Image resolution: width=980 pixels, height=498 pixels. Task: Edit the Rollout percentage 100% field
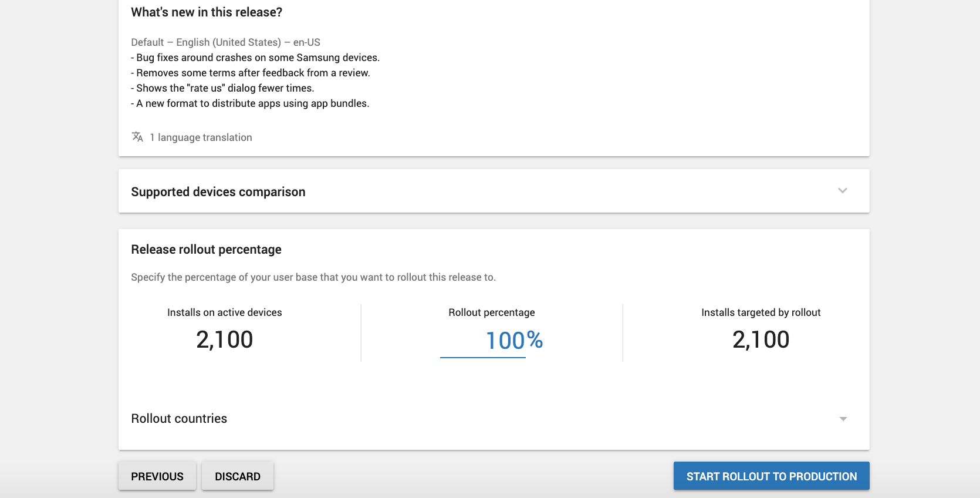click(483, 341)
